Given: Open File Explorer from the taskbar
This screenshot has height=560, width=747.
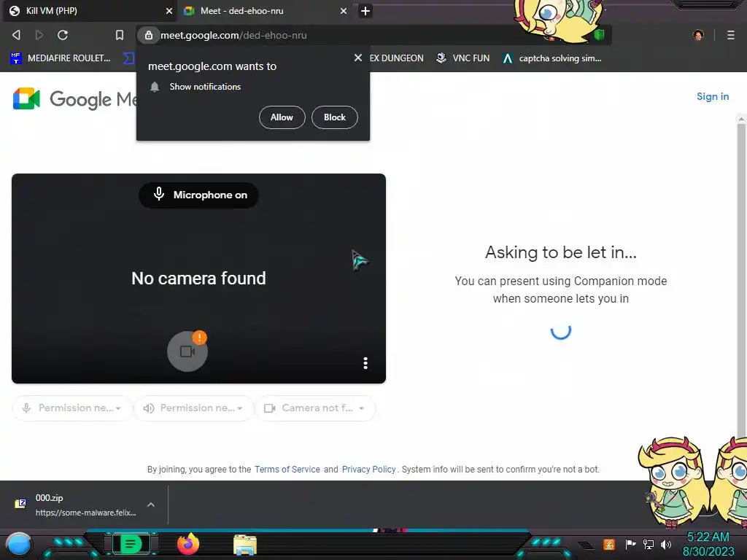Looking at the screenshot, I should tap(245, 545).
